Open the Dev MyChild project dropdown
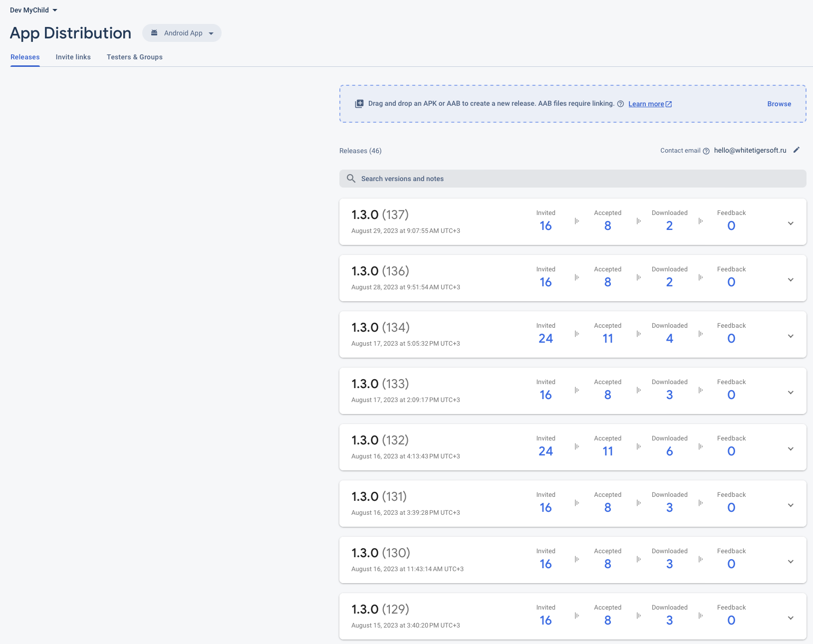Viewport: 813px width, 644px height. [x=33, y=10]
